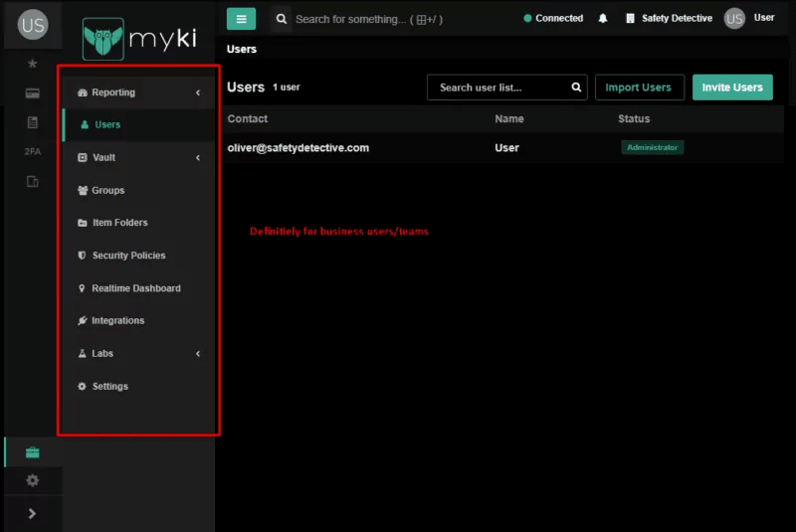The height and width of the screenshot is (532, 796).
Task: Expand the left rail with arrow icon
Action: click(32, 514)
